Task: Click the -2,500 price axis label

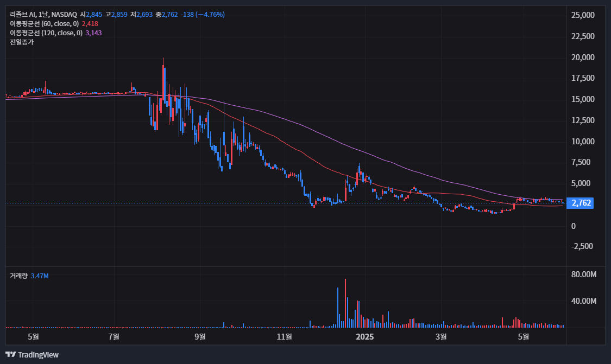Action: click(x=582, y=246)
